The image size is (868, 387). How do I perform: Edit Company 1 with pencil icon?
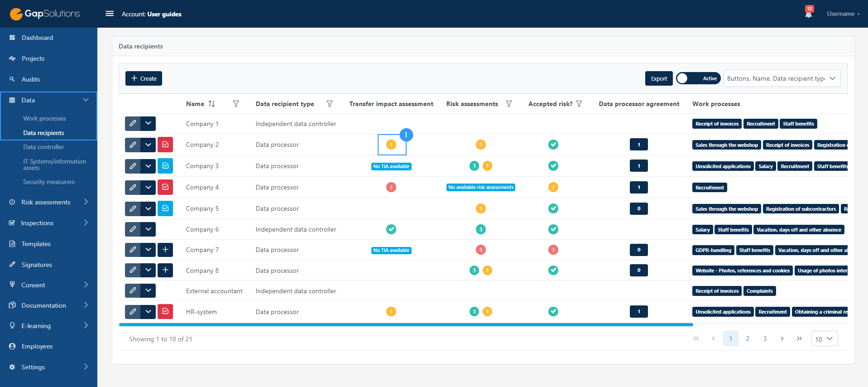coord(133,124)
